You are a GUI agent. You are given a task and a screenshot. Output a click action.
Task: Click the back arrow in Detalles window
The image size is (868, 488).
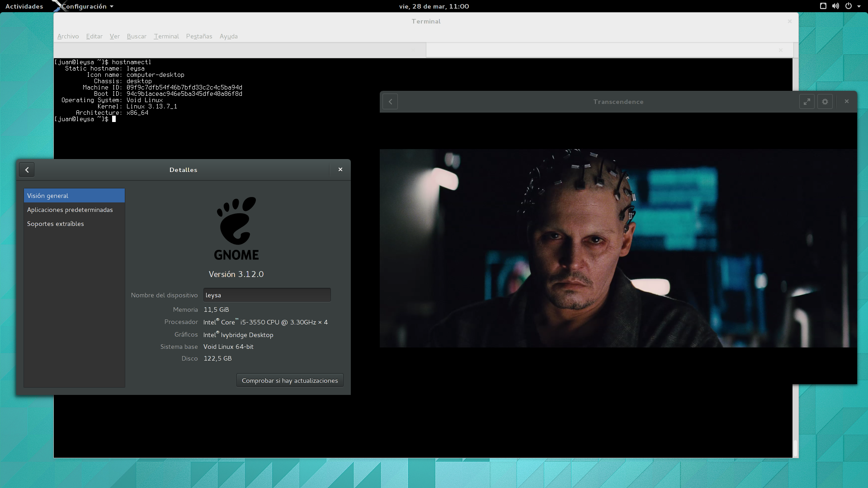point(27,170)
